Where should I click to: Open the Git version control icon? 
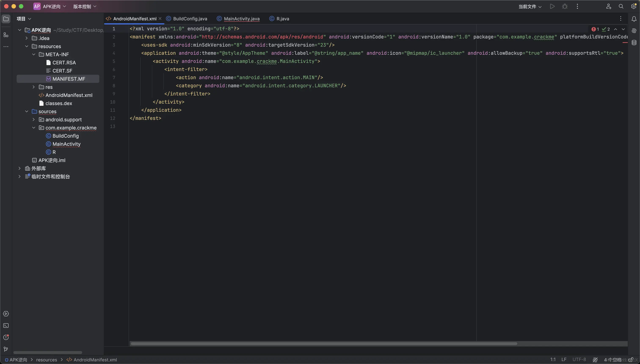(6, 349)
